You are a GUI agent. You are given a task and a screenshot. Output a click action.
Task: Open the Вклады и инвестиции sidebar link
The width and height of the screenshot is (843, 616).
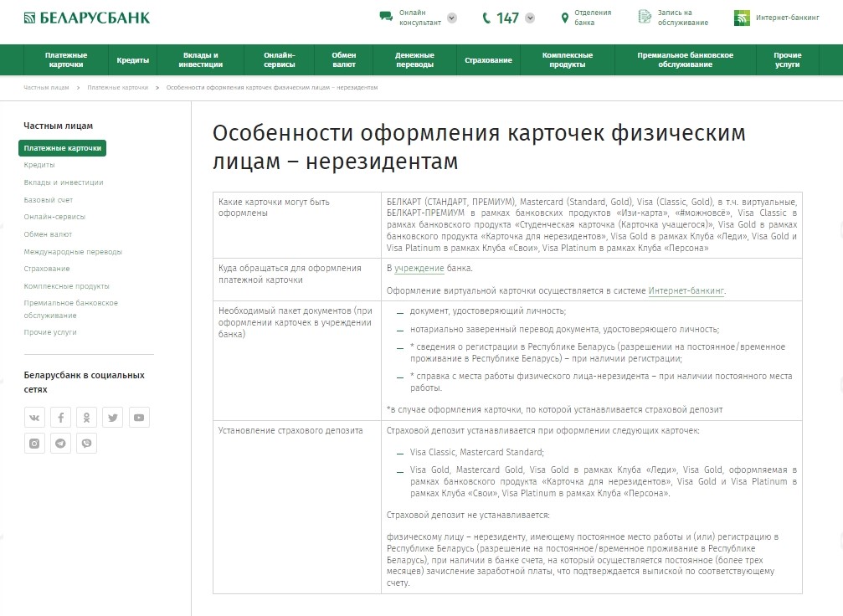(x=64, y=182)
